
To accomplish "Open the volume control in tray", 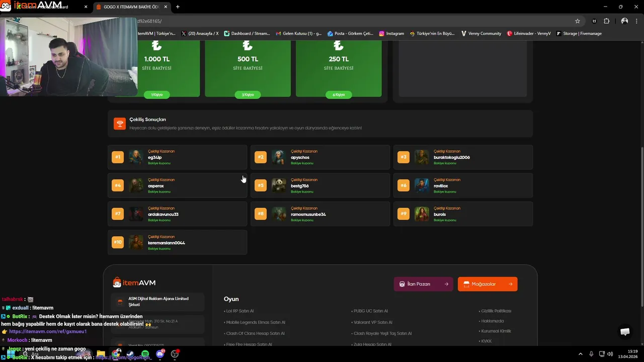I will point(610,354).
